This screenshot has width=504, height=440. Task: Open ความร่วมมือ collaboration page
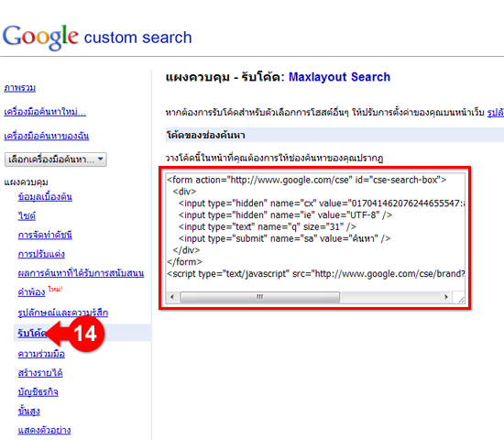(x=41, y=354)
